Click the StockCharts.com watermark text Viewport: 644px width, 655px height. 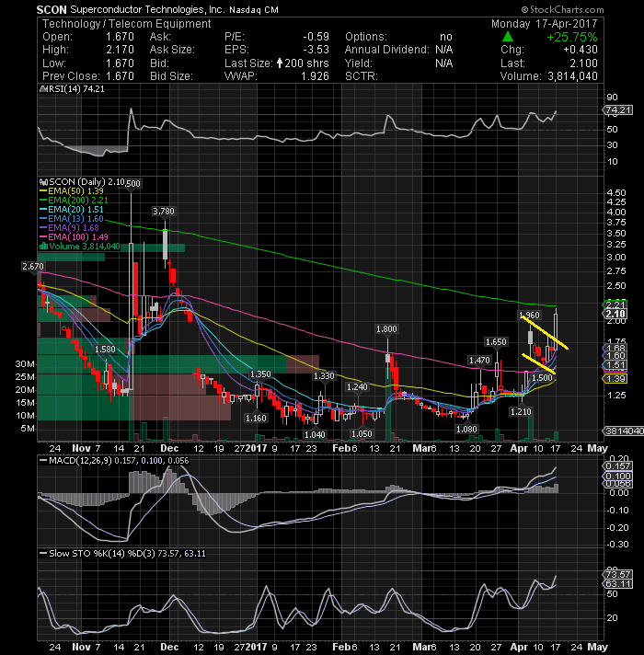tap(562, 9)
